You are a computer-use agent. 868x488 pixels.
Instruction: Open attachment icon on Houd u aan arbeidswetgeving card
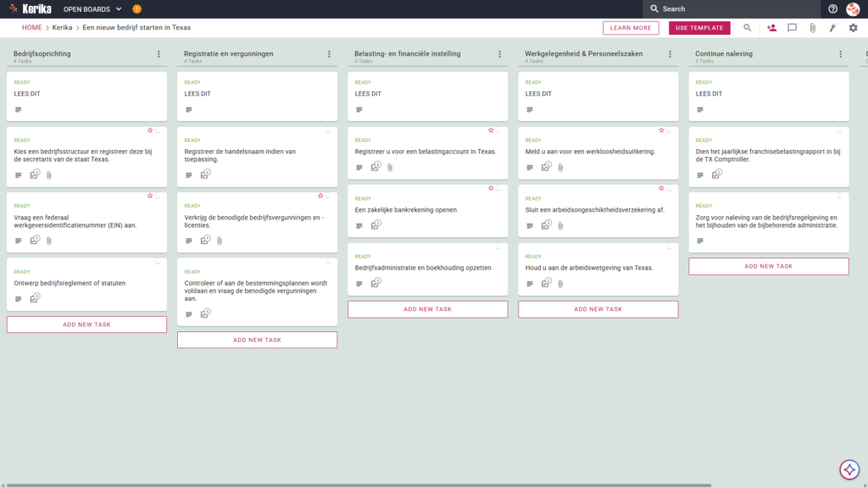pyautogui.click(x=561, y=283)
